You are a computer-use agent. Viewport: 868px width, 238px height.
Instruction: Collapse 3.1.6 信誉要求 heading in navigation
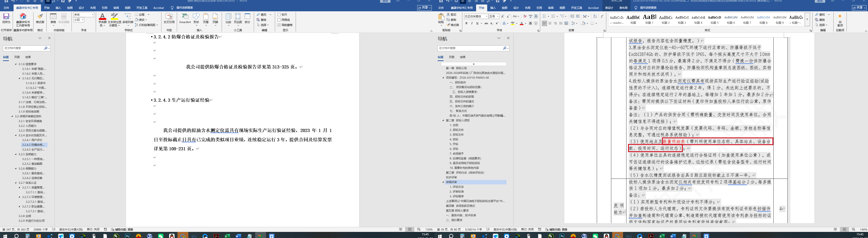click(x=15, y=64)
